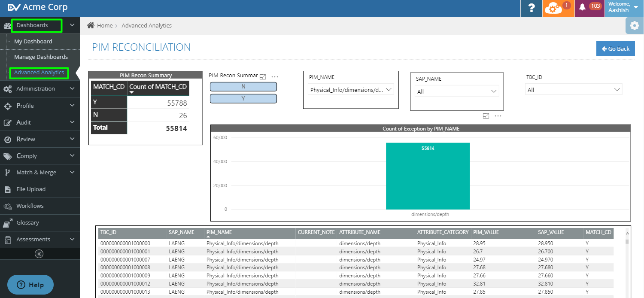This screenshot has width=644, height=298.
Task: Expand the Assessments menu chevron
Action: (72, 239)
